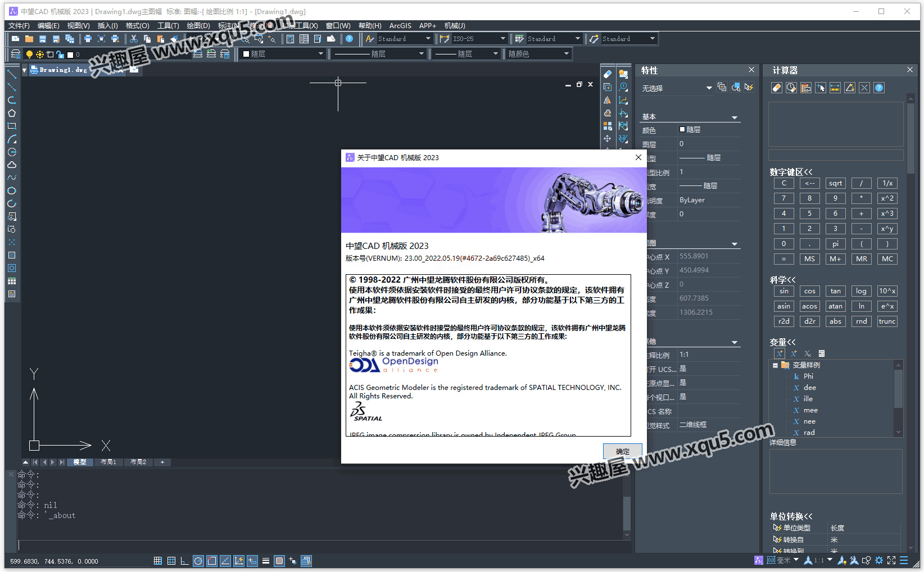
Task: Click the Paste clipboard icon
Action: click(x=161, y=39)
